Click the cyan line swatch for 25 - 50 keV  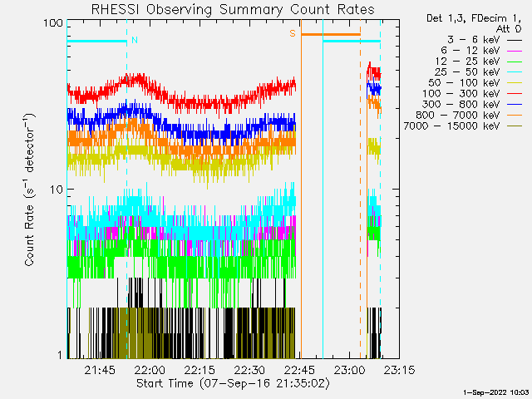pos(515,72)
